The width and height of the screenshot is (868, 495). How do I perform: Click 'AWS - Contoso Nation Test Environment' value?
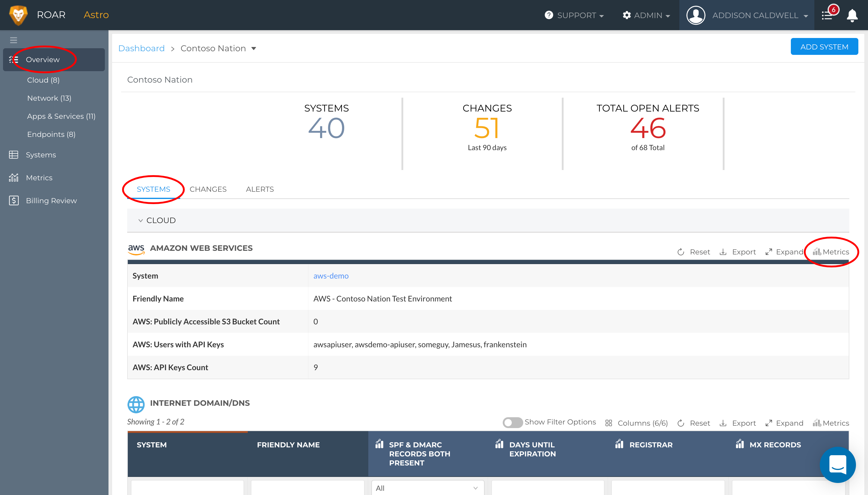(x=382, y=298)
